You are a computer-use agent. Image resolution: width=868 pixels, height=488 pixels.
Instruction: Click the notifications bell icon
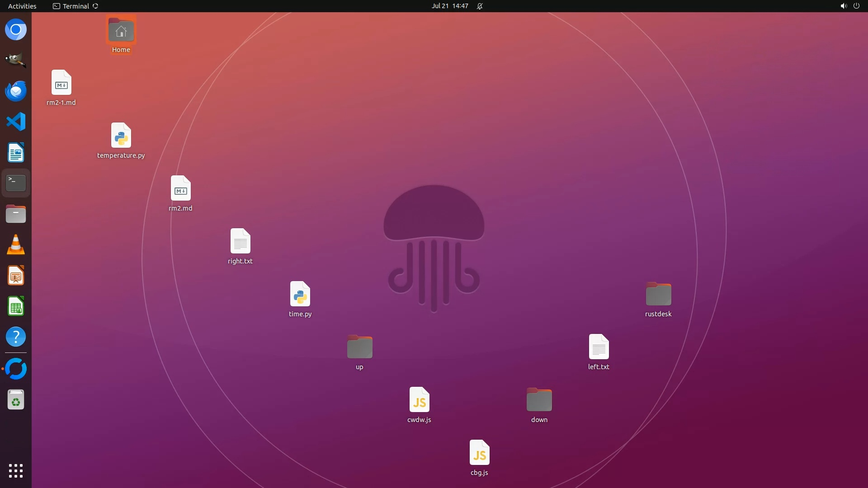[x=480, y=6]
